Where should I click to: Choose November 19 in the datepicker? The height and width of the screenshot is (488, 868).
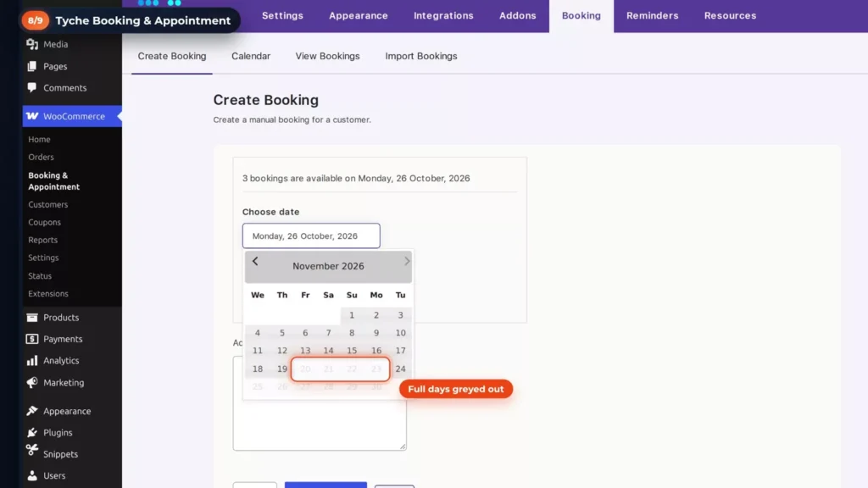click(281, 369)
